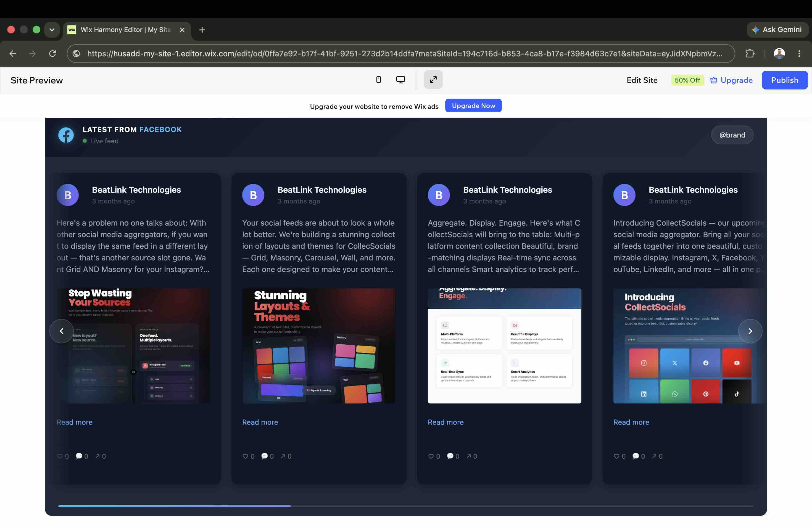Toggle fullscreen expand preview icon

coord(433,80)
